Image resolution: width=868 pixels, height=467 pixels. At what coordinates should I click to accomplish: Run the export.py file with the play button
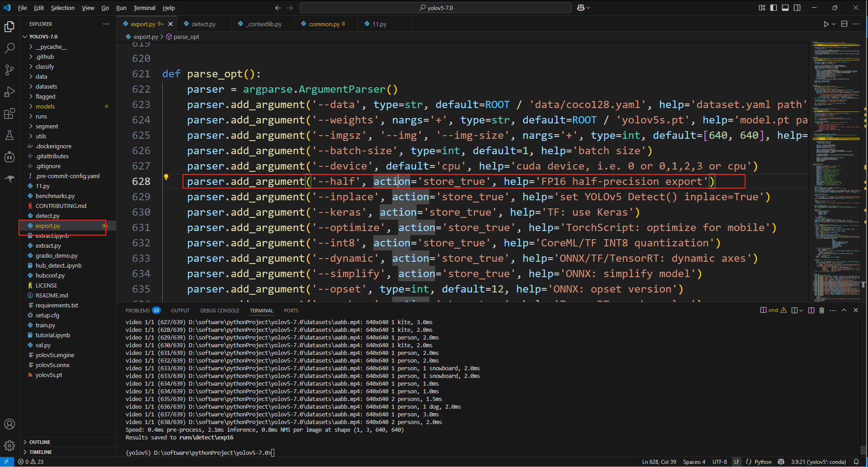click(x=826, y=24)
